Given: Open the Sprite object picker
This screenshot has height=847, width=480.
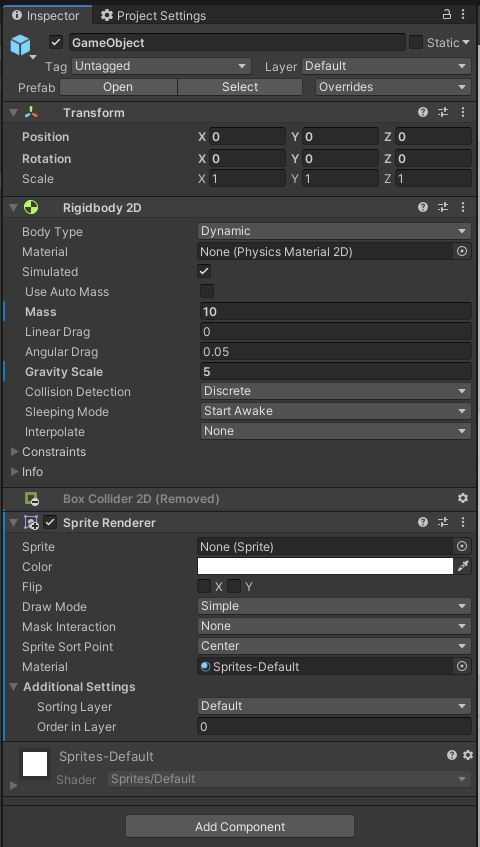Looking at the screenshot, I should tap(462, 546).
